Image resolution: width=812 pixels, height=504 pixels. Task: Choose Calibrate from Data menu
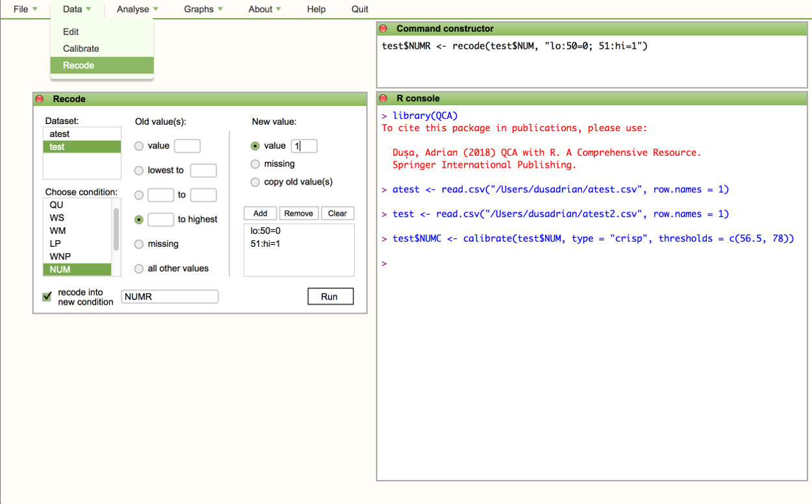pyautogui.click(x=81, y=49)
